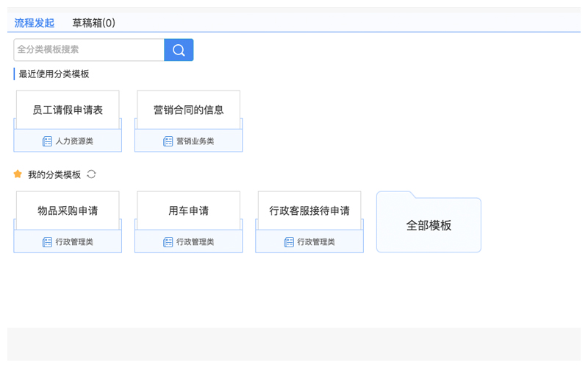Screen dimensions: 588x368
Task: Open the 全部模板 folder
Action: 429,224
